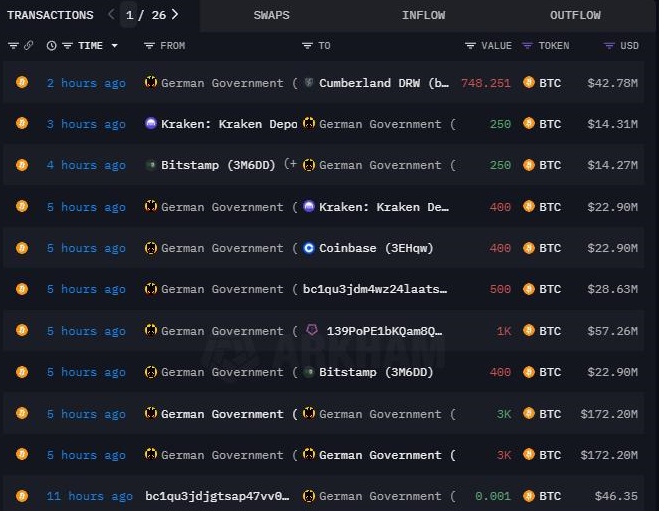
Task: Open the '11 hours ago' transaction link
Action: point(90,496)
